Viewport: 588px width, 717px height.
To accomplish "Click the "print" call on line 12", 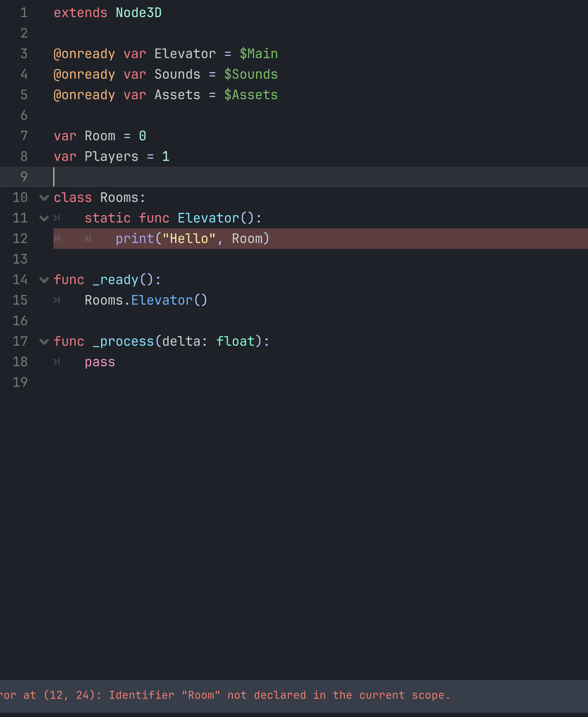I will point(135,239).
